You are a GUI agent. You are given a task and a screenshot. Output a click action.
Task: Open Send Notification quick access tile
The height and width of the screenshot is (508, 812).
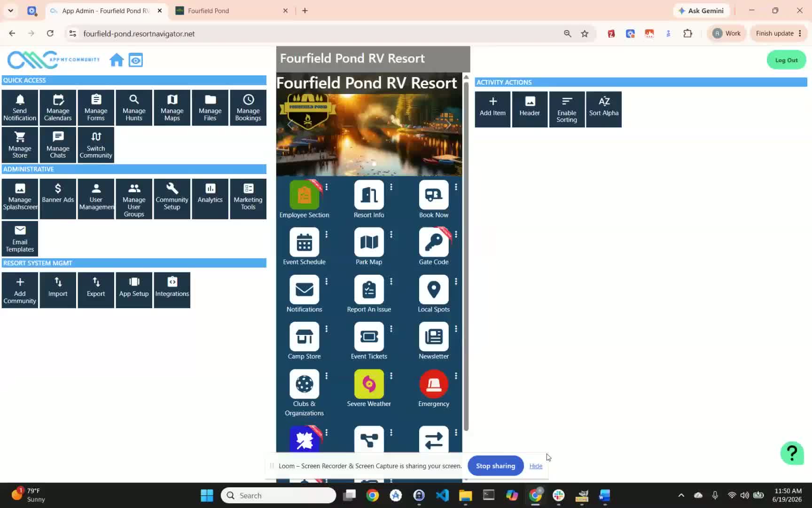(x=20, y=108)
